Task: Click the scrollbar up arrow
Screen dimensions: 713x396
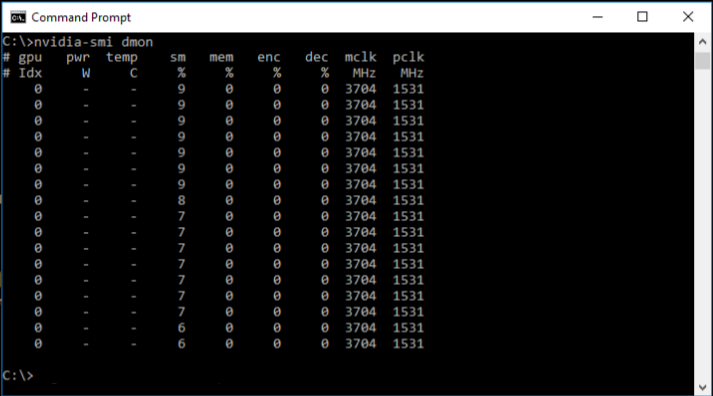Action: 702,41
